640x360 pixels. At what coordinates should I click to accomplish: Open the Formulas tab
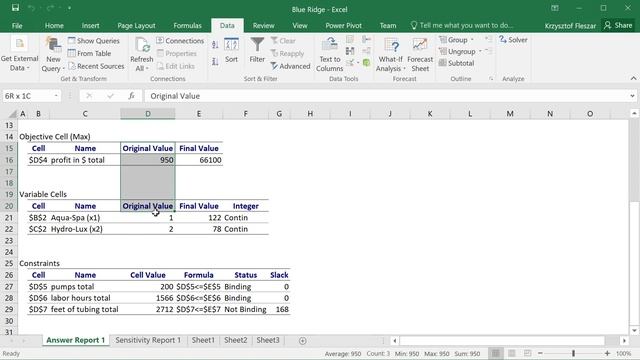coord(187,25)
